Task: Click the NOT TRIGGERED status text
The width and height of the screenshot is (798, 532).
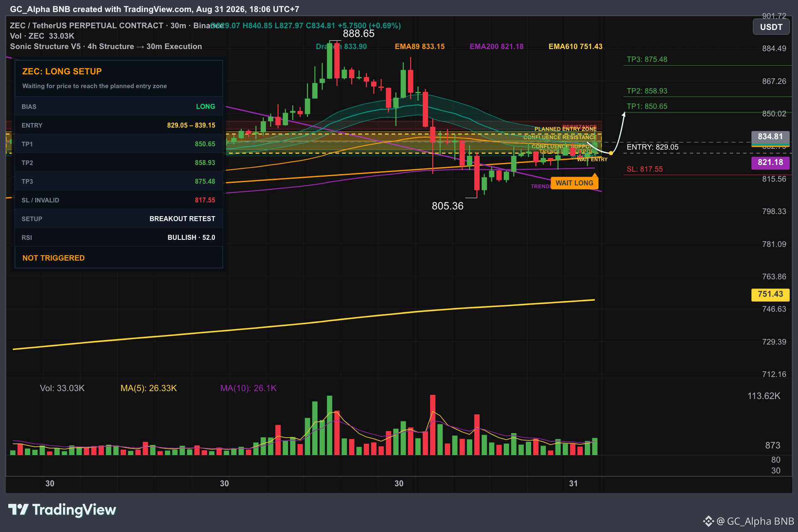Action: (54, 258)
